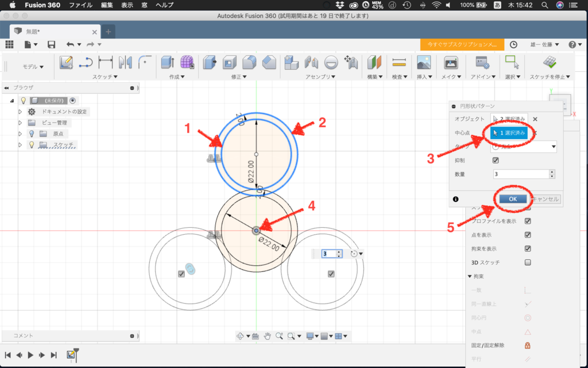Confirm the circular pattern with OK

(513, 199)
